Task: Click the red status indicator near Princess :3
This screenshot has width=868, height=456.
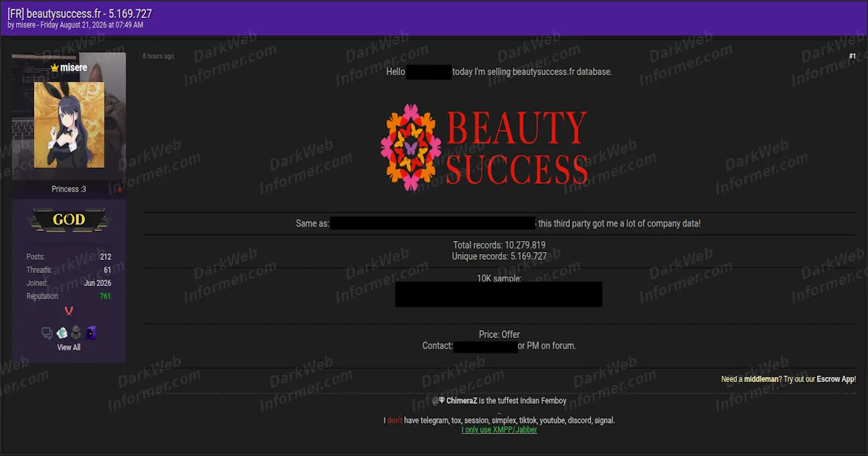Action: click(x=119, y=190)
